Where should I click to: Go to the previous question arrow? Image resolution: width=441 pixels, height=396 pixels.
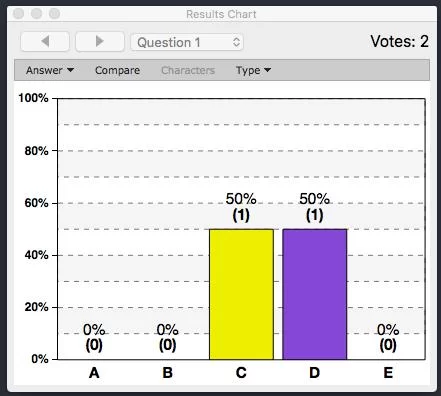click(x=45, y=42)
